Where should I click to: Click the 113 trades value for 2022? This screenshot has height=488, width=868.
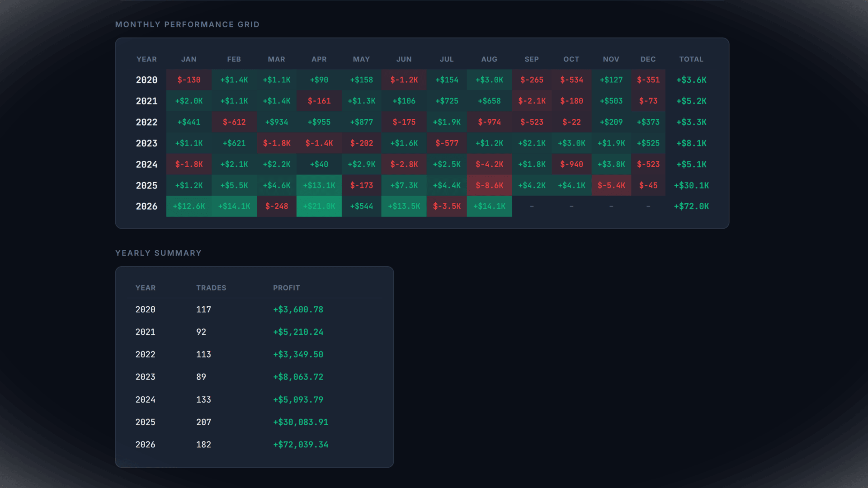[203, 355]
